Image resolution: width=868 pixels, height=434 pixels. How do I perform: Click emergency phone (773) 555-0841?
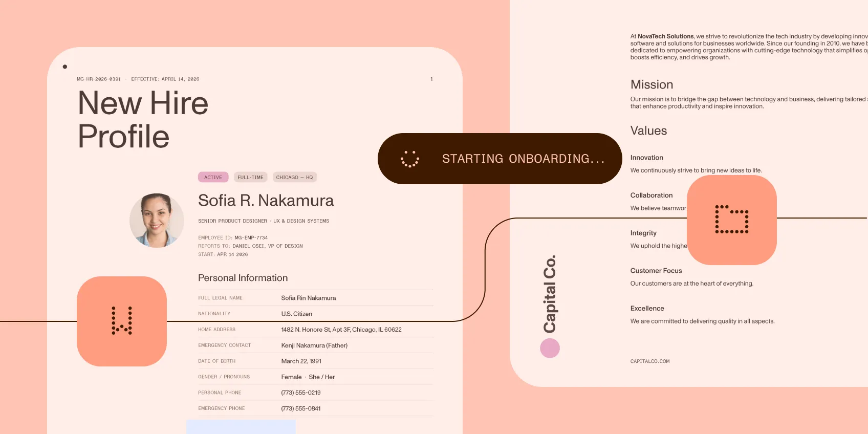tap(301, 408)
